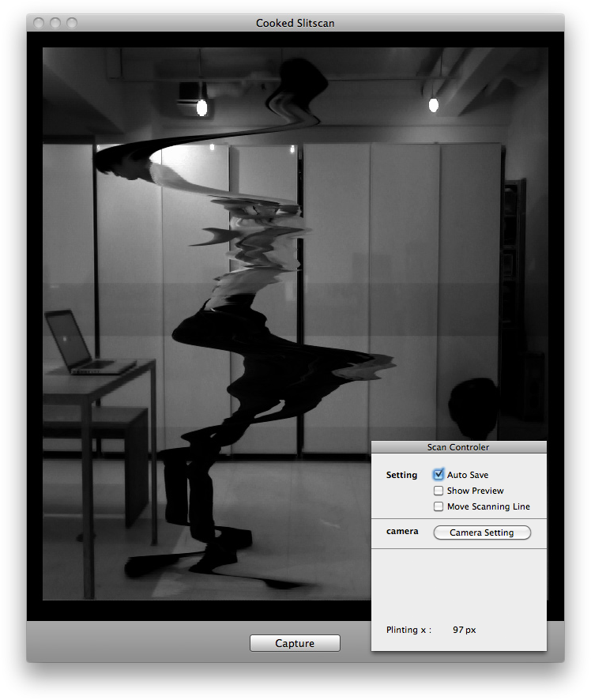
Task: Enable the Move Scanning Line checkbox
Action: click(x=439, y=506)
